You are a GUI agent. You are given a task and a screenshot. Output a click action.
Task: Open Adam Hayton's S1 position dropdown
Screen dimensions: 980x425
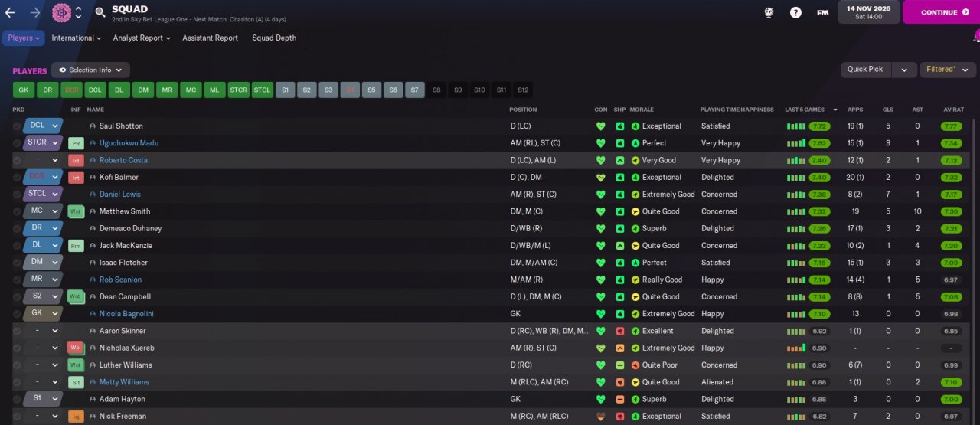[x=43, y=399]
